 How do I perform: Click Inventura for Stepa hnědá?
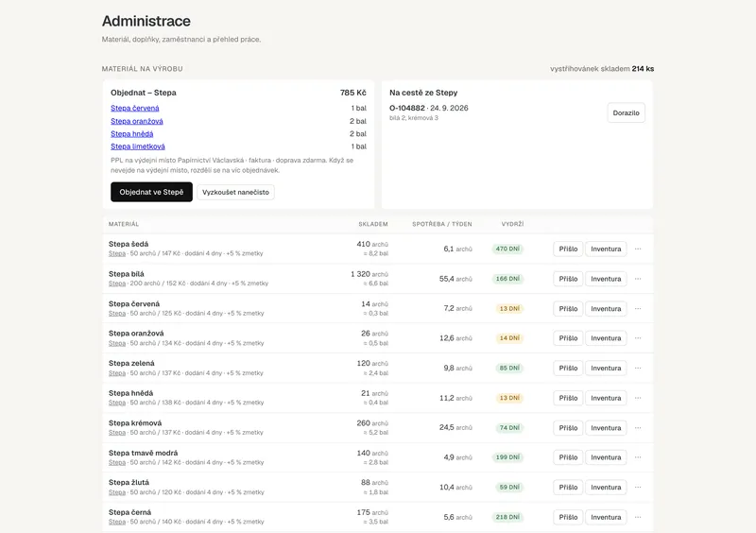(606, 398)
